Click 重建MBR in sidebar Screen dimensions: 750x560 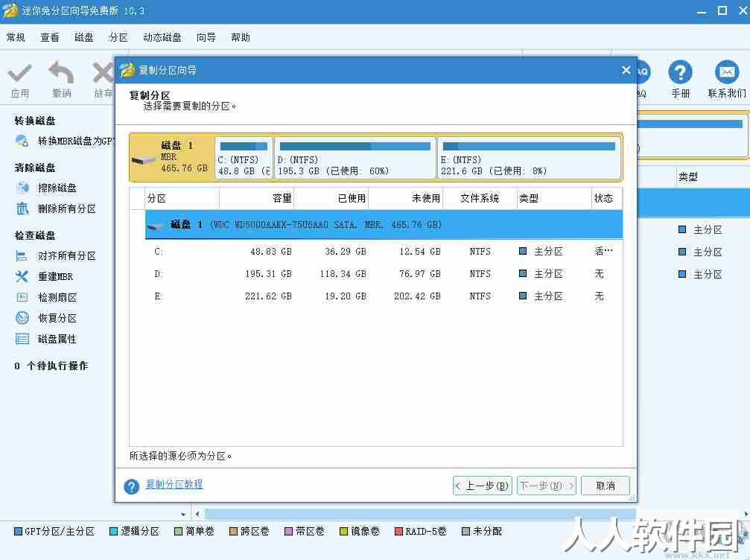[55, 276]
